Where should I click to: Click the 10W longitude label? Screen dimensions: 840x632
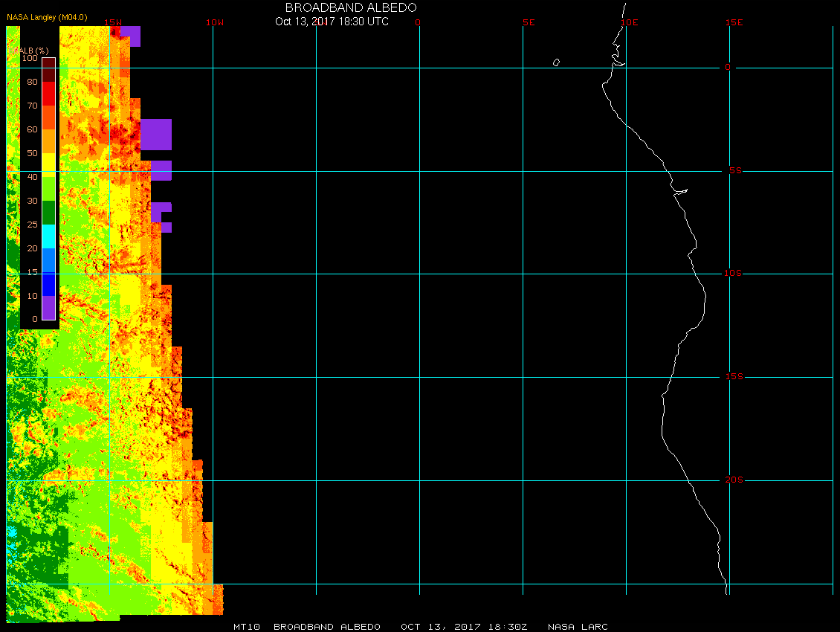click(214, 22)
